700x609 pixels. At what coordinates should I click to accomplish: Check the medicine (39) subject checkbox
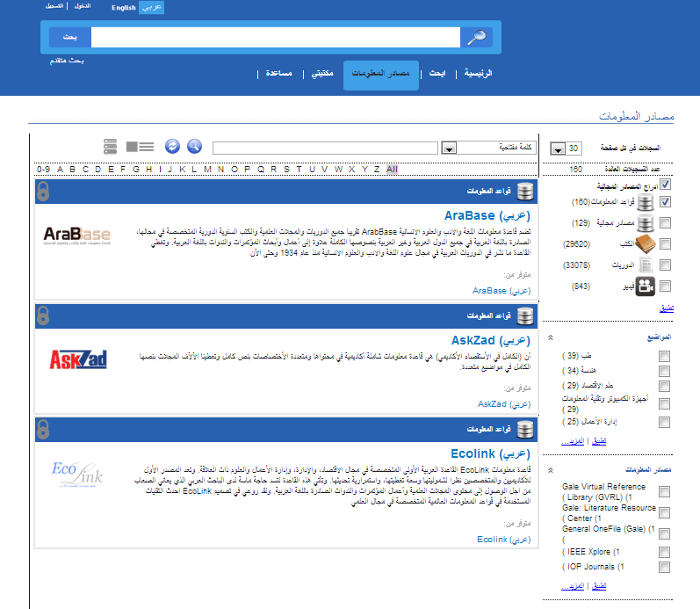pyautogui.click(x=664, y=356)
